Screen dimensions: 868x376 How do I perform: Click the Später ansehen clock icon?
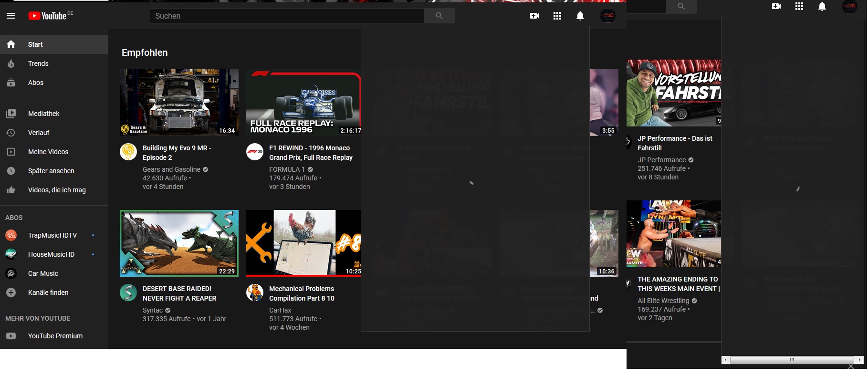tap(11, 171)
